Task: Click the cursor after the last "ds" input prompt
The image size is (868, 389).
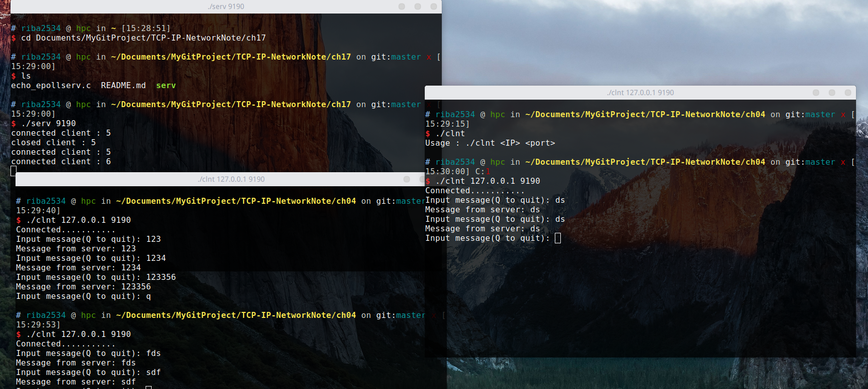Action: tap(558, 238)
